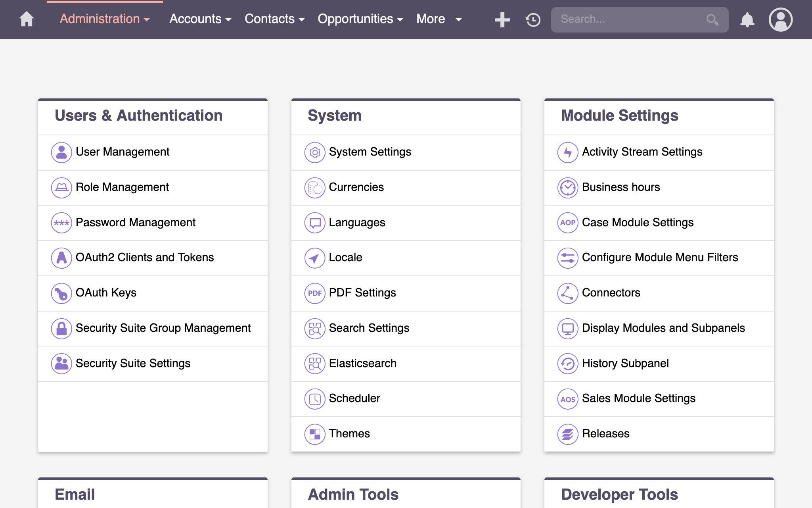This screenshot has height=508, width=812.
Task: Click the user profile avatar icon
Action: click(x=780, y=19)
